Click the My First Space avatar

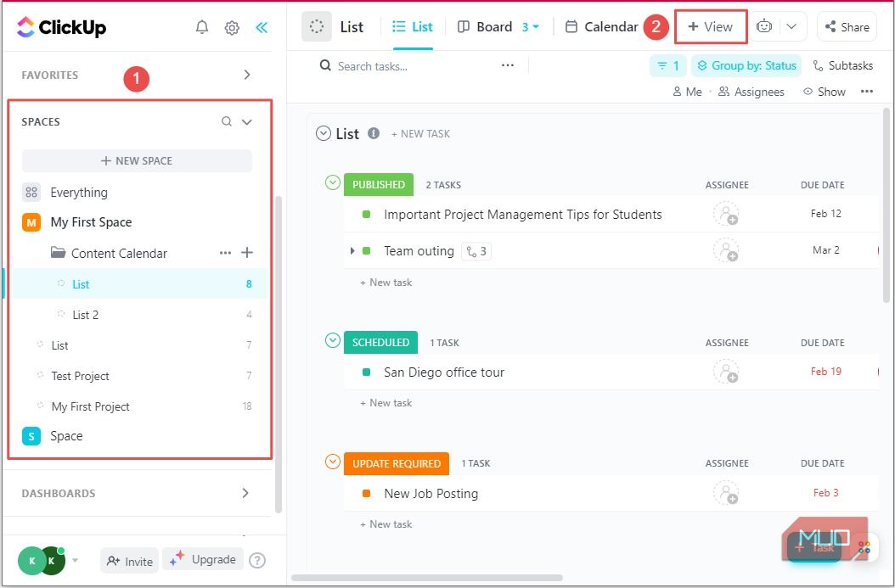(31, 221)
